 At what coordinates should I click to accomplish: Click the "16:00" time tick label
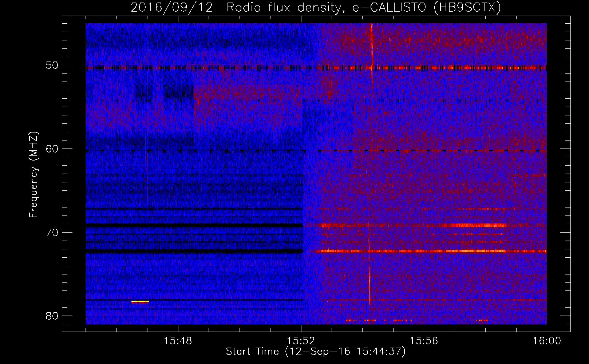547,341
